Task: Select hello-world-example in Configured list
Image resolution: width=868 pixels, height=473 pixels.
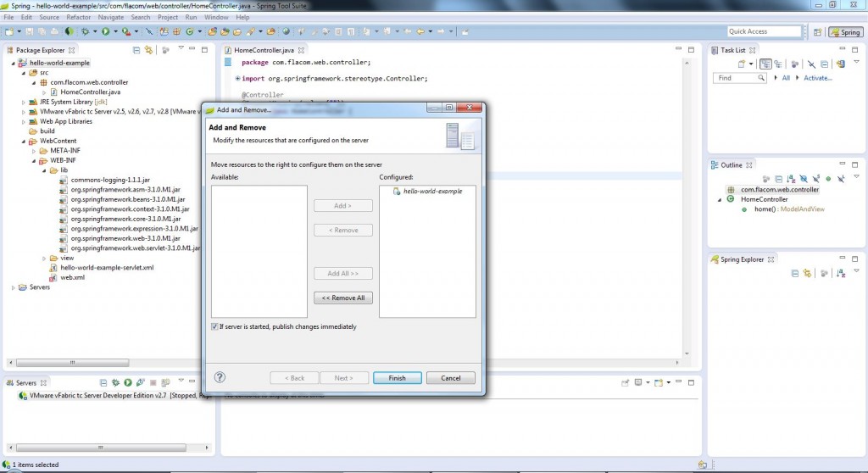Action: (x=427, y=191)
